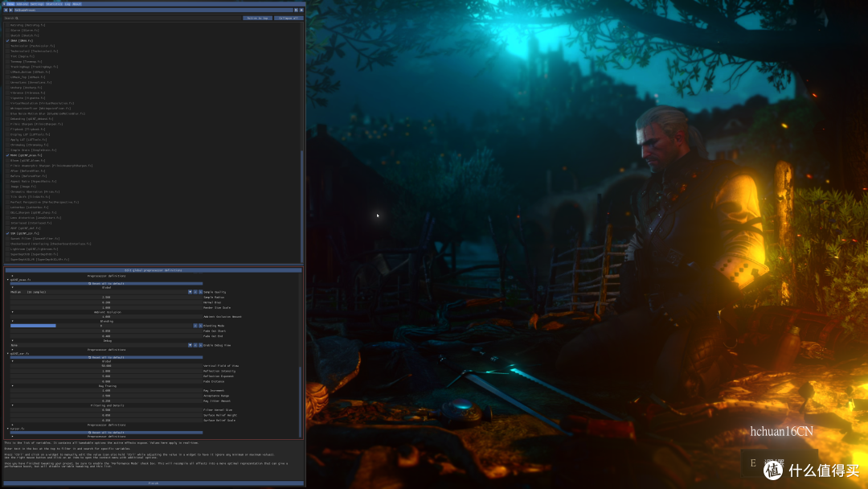
Task: Click the Search effects input field
Action: (x=122, y=18)
